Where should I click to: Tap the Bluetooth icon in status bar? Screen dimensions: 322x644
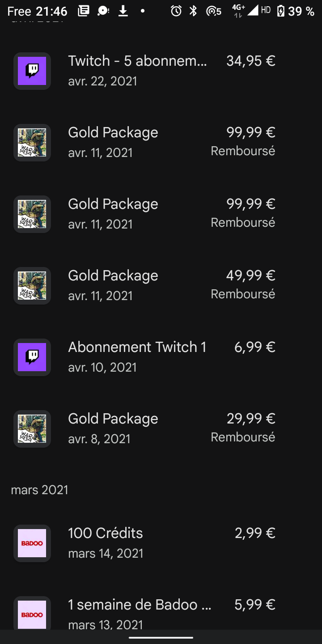pyautogui.click(x=193, y=11)
